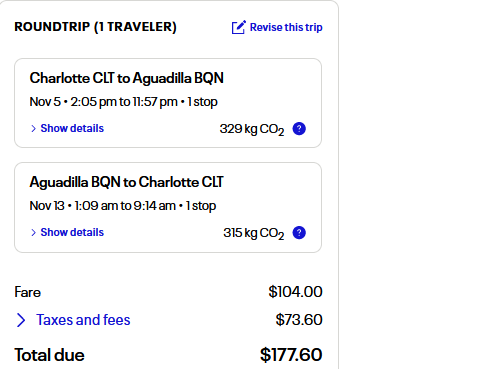Expand chevron for Charlotte to Aguadilla flight details
The height and width of the screenshot is (369, 500).
tap(33, 129)
